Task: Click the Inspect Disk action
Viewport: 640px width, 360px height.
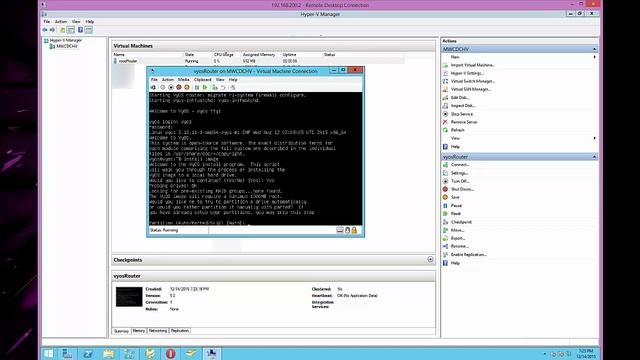Action: coord(463,106)
